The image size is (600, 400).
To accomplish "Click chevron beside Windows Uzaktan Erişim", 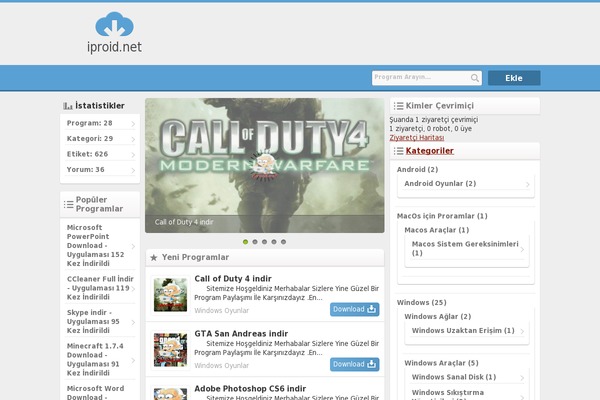I will (522, 331).
